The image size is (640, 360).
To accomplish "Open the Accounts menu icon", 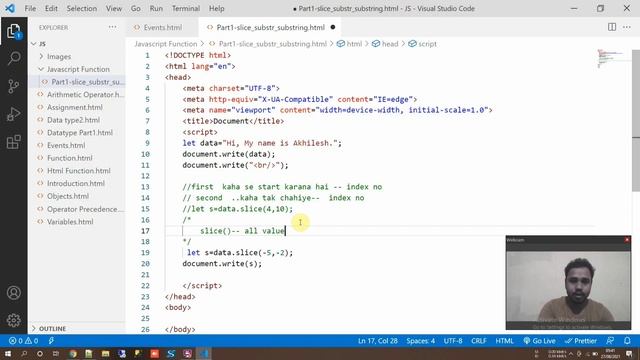I will point(13,293).
